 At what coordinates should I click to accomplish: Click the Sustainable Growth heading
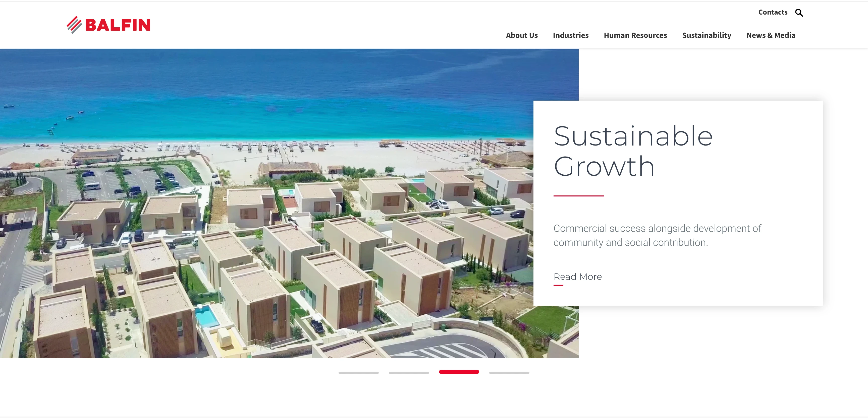click(x=633, y=151)
